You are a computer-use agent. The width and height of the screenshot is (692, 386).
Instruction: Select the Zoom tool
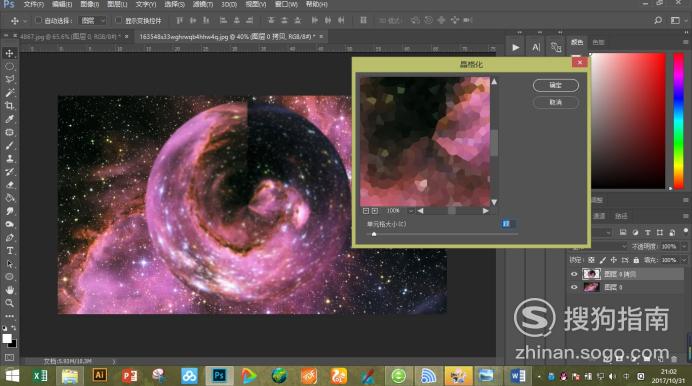[9, 303]
